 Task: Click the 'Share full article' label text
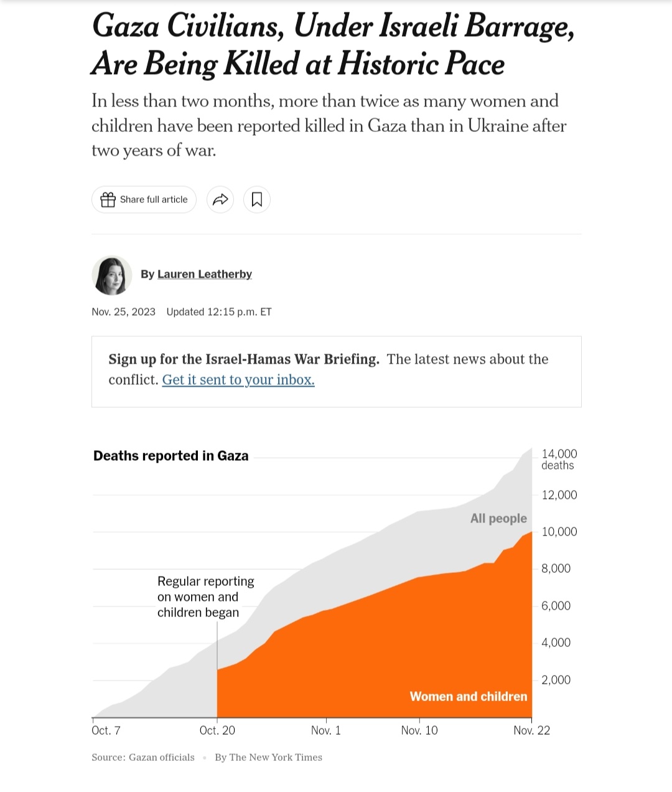pyautogui.click(x=154, y=200)
